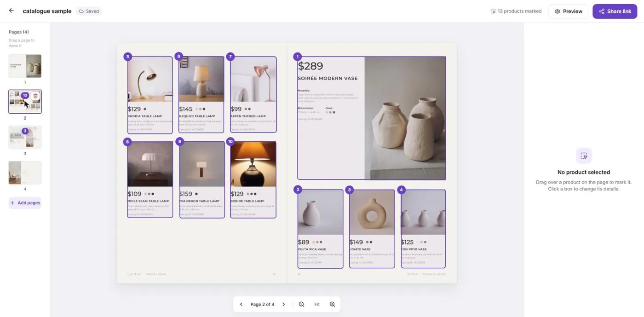This screenshot has height=317, width=644.
Task: Click the $89 Volta Pica Vase image
Action: click(320, 213)
